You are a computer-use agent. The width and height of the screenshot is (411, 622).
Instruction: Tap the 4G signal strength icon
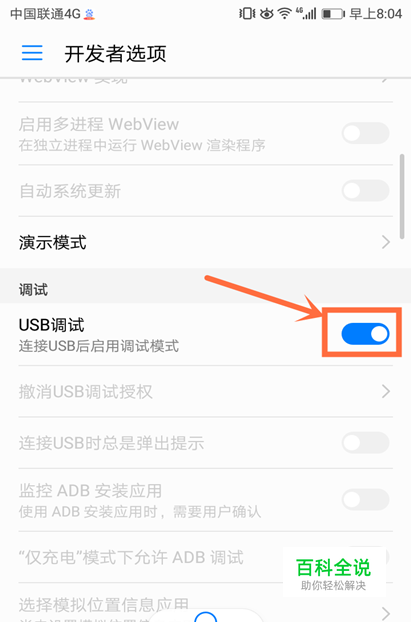306,14
